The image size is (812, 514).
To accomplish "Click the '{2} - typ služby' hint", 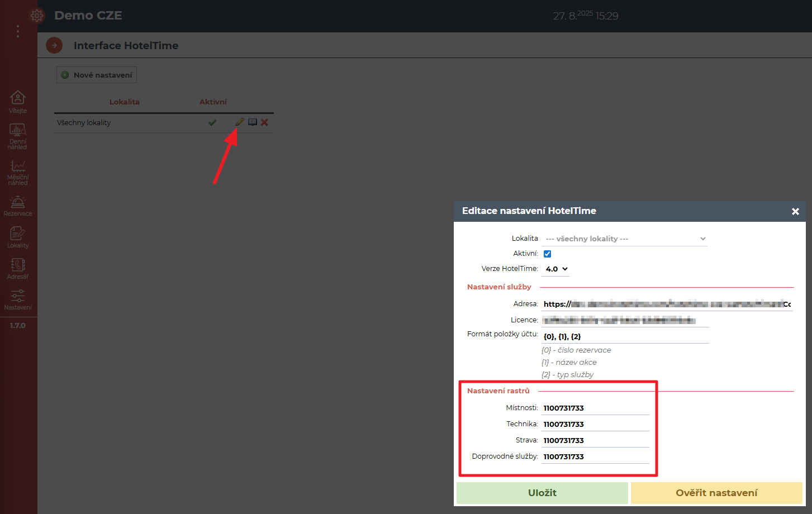I will pyautogui.click(x=567, y=374).
